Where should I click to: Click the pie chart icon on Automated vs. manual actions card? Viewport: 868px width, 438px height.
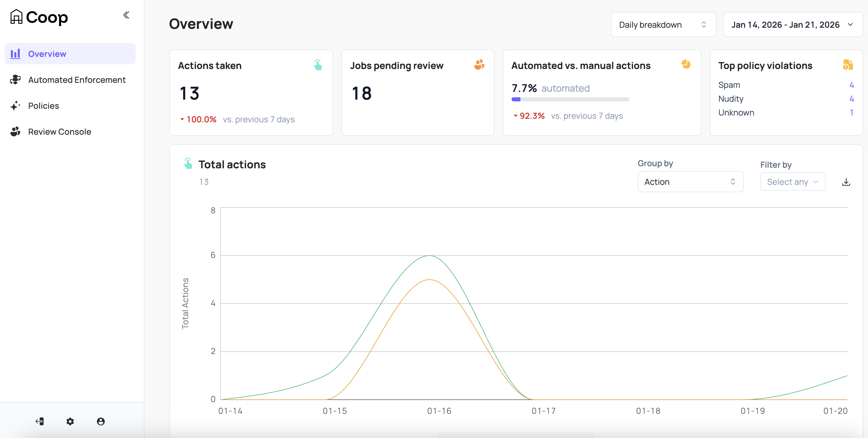click(x=686, y=65)
